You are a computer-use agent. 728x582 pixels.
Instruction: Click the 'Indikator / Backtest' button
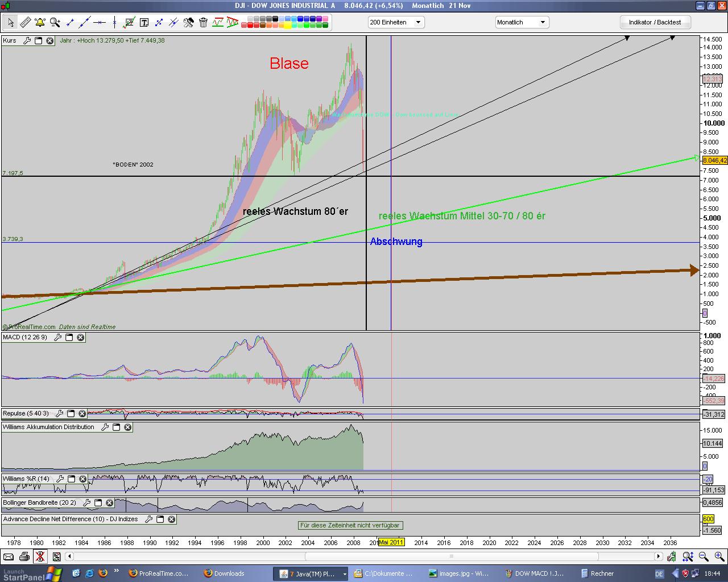point(655,22)
